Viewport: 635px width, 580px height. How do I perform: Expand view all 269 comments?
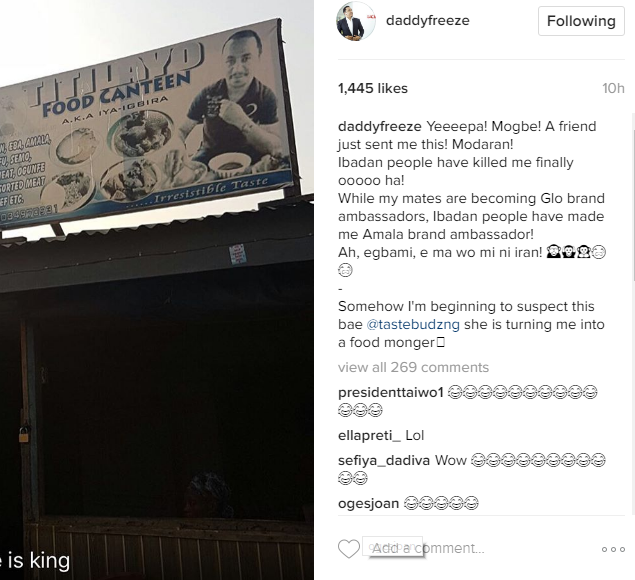[x=413, y=367]
